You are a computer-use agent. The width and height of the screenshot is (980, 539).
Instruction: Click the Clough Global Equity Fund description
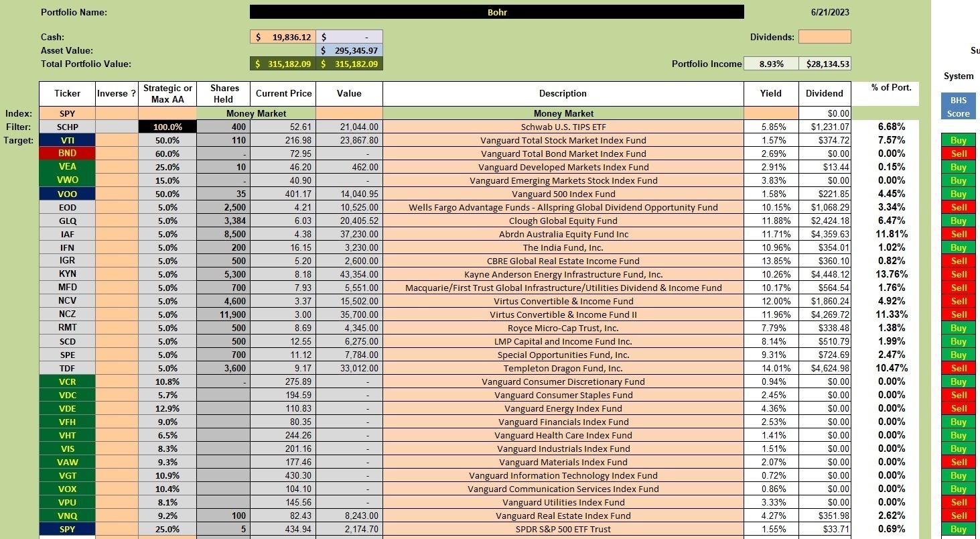[x=563, y=221]
